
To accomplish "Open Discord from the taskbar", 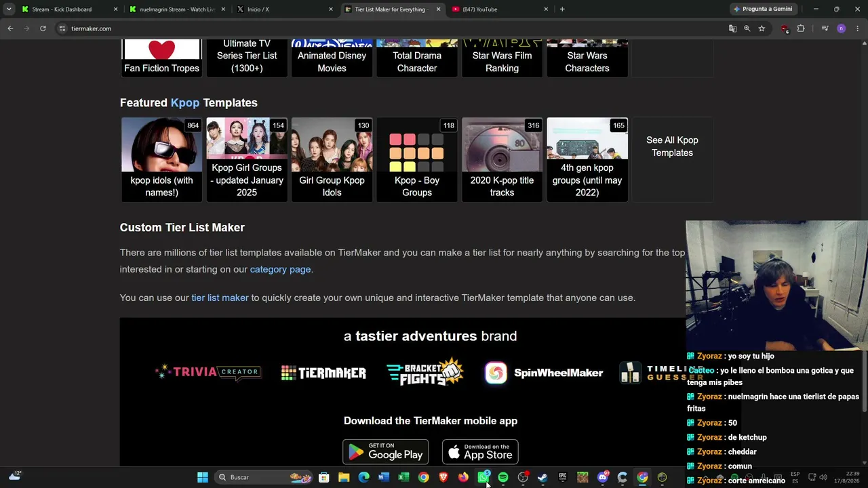I will click(x=602, y=477).
